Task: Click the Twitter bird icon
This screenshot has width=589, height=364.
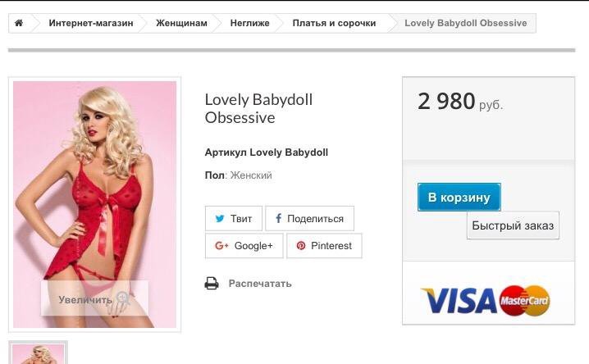Action: tap(220, 218)
